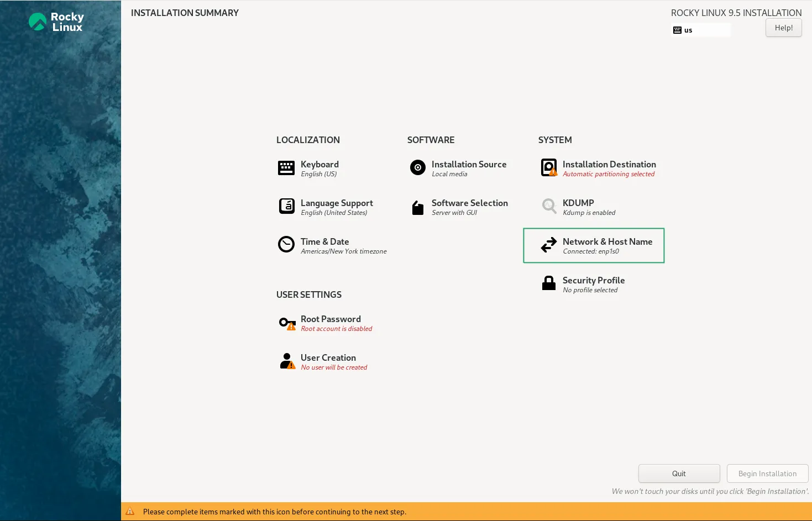
Task: Click the INSTALLATION SUMMARY heading
Action: pyautogui.click(x=185, y=13)
